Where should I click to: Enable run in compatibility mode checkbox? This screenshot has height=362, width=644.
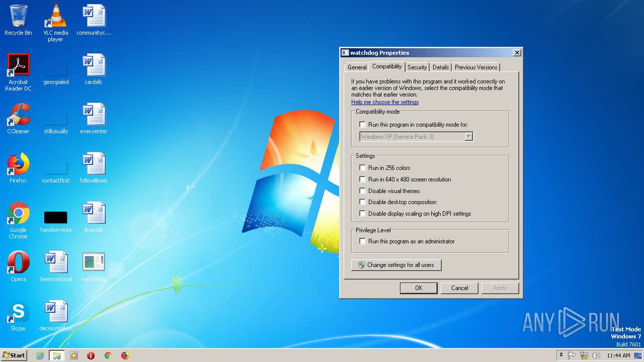point(362,125)
